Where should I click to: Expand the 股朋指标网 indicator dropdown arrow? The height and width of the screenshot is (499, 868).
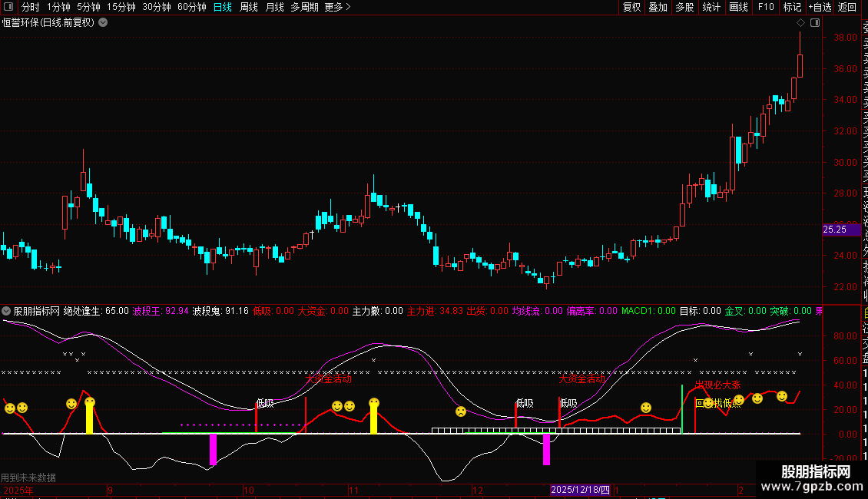[6, 311]
